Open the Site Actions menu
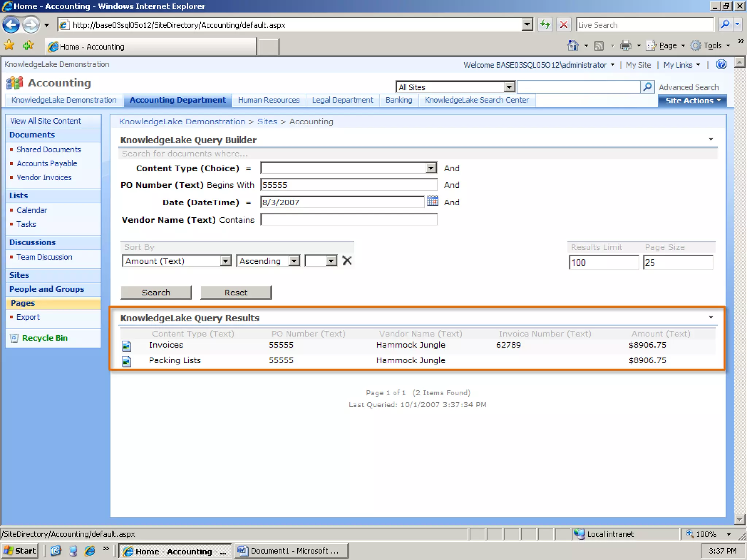The width and height of the screenshot is (747, 560). click(x=692, y=101)
